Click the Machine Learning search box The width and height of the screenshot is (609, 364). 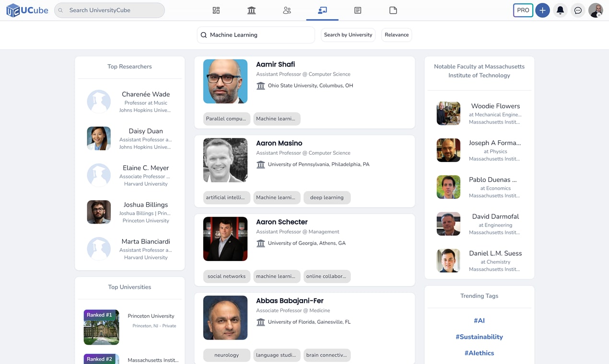click(x=256, y=35)
